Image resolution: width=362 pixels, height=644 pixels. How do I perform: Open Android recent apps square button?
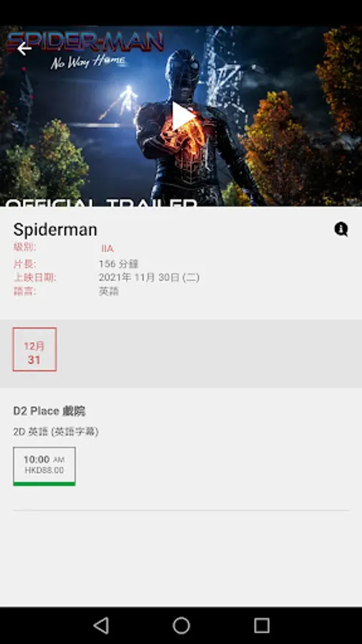pos(261,625)
